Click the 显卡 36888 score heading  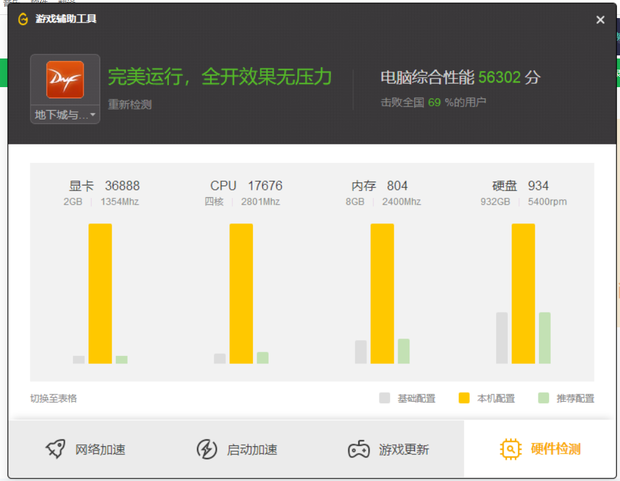click(104, 186)
